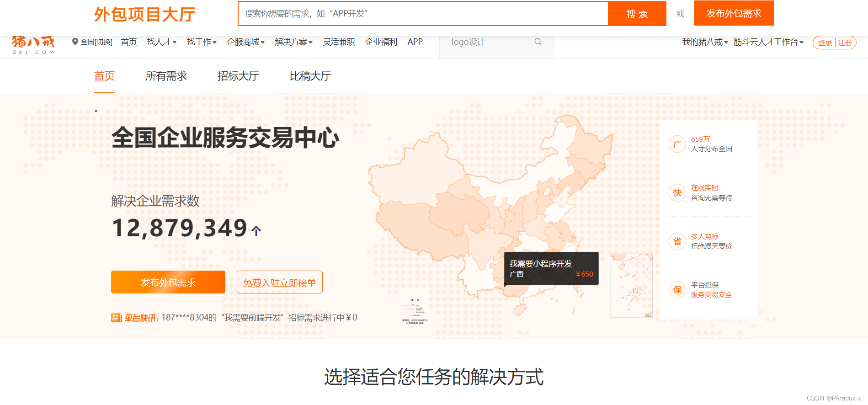The width and height of the screenshot is (868, 405).
Task: Focus the 搜索你想要的需求 search field
Action: (423, 14)
